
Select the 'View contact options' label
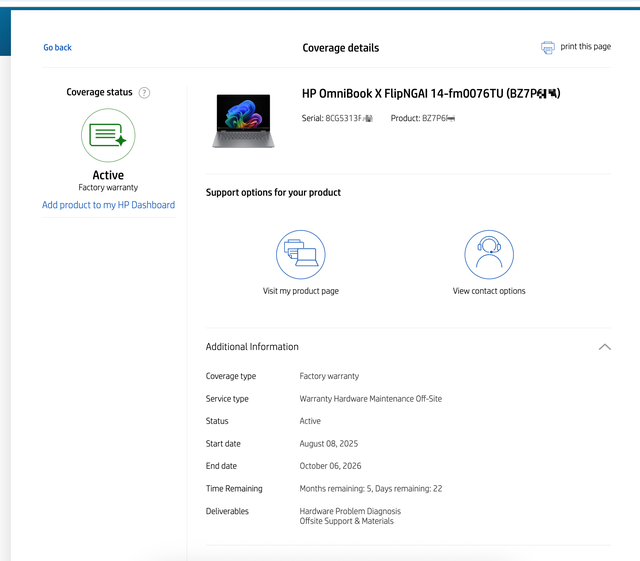coord(488,291)
